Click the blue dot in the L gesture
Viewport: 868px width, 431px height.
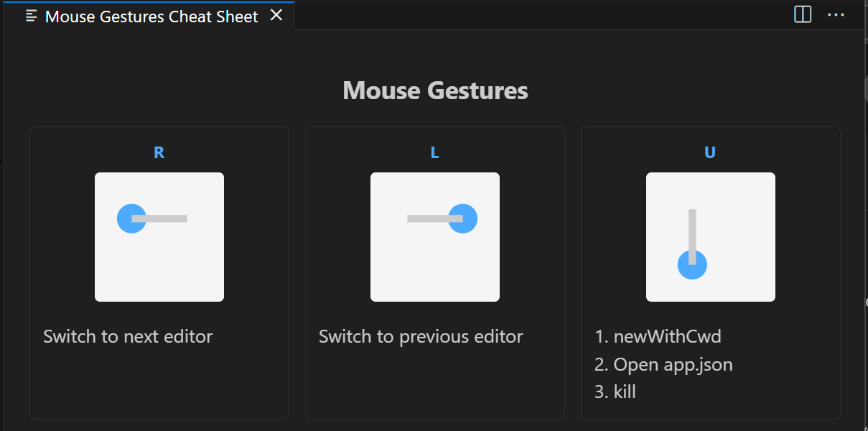click(x=463, y=218)
